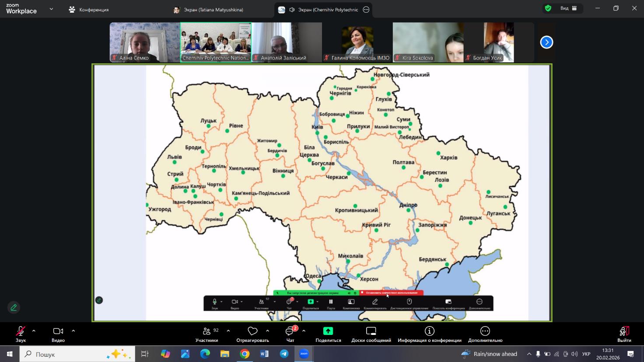Open the green security shield indicator
The height and width of the screenshot is (362, 644).
coord(548,8)
